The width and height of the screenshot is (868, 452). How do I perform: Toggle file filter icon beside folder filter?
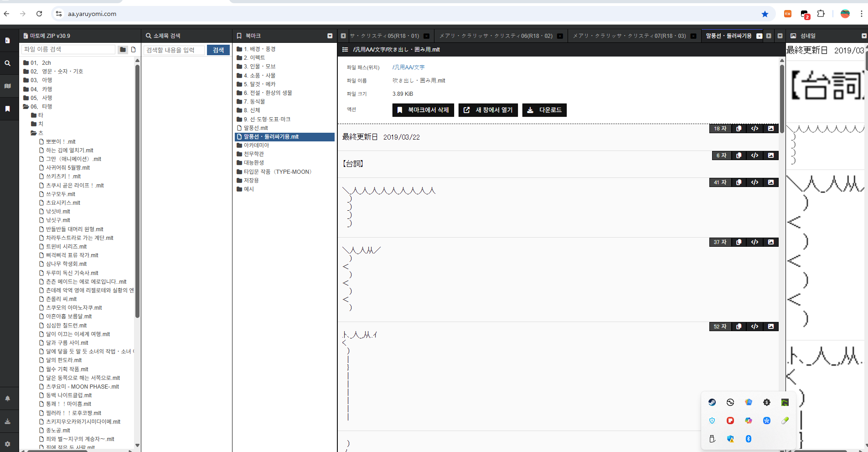[x=134, y=50]
